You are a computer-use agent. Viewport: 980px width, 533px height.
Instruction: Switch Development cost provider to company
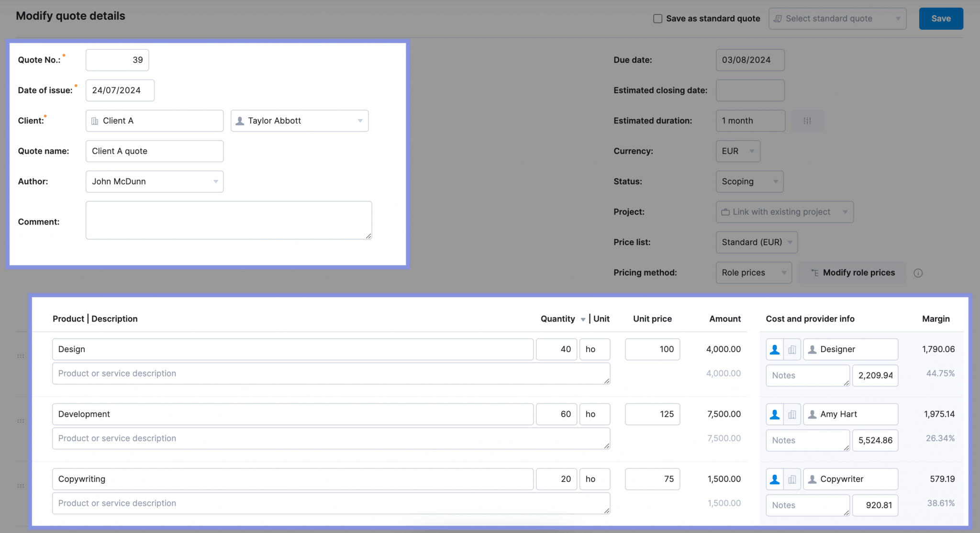click(x=792, y=414)
